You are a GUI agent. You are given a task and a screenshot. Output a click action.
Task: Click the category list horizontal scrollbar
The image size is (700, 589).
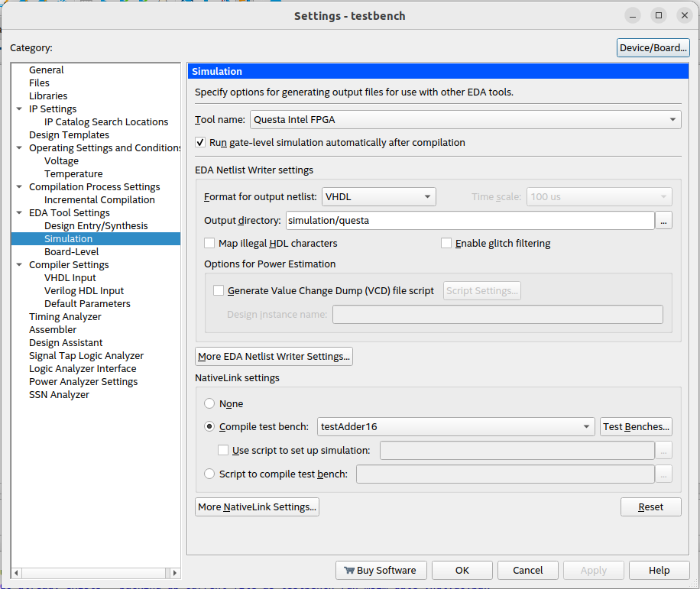click(x=96, y=572)
